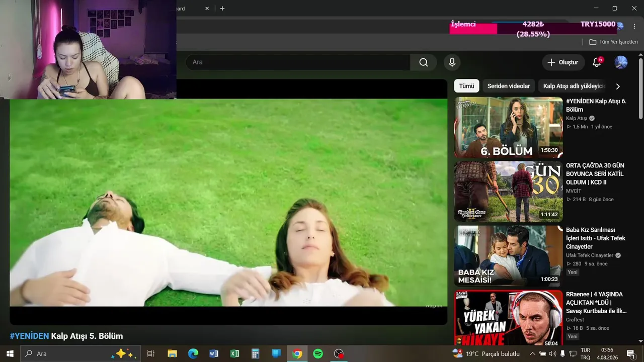Visit the MVCİT channel link
This screenshot has width=644, height=362.
(574, 191)
